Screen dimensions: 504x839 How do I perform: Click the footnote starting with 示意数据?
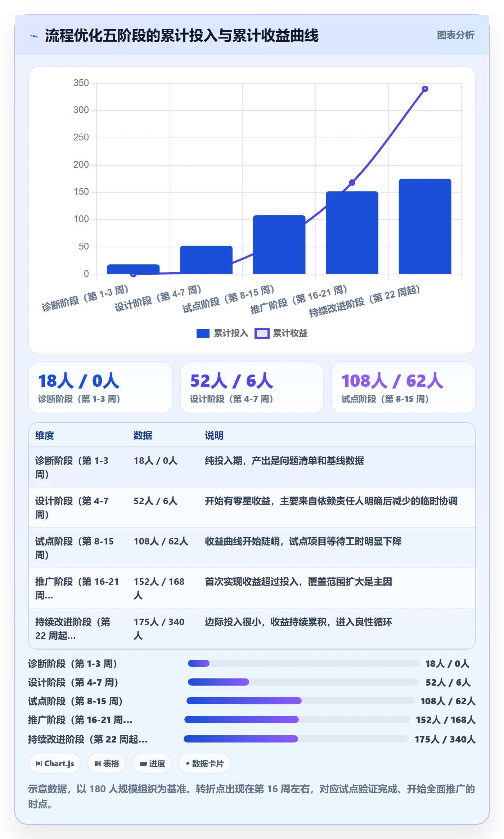click(x=252, y=797)
